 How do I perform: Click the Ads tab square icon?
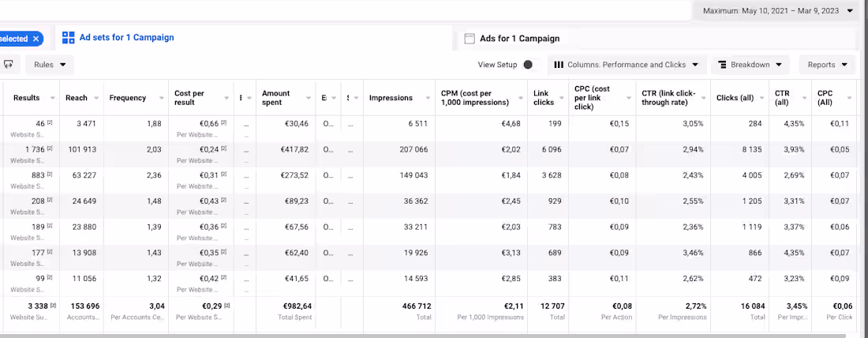point(470,39)
